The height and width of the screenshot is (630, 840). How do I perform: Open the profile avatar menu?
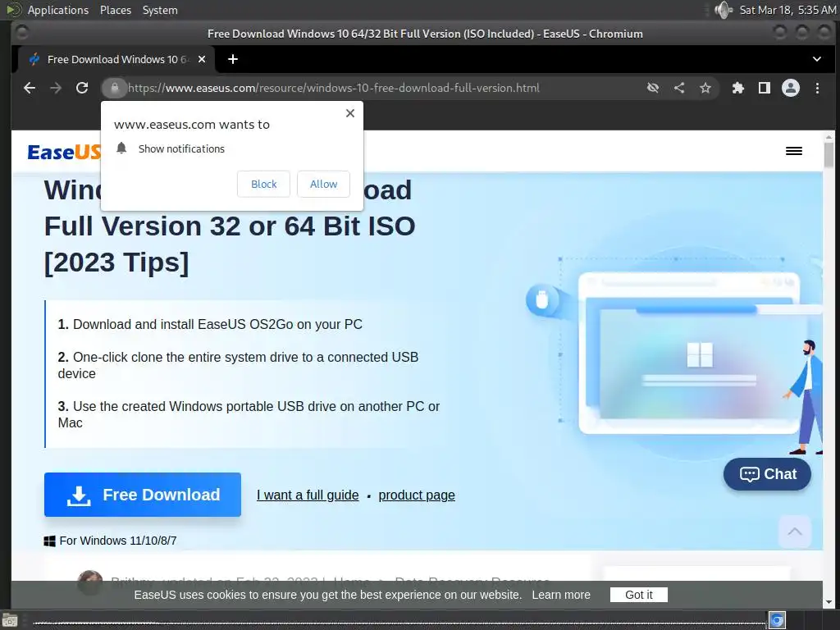tap(791, 88)
